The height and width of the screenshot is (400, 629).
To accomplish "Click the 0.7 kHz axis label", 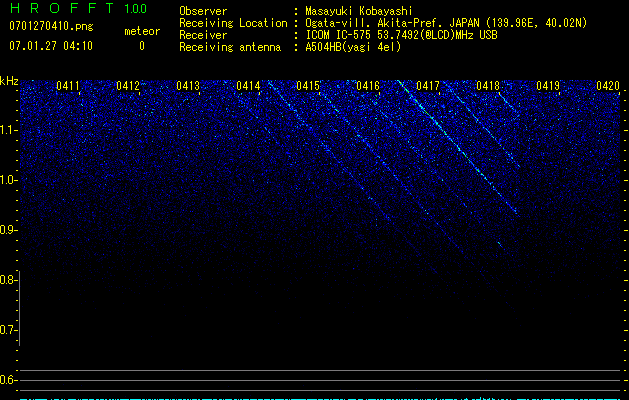I will pos(8,330).
